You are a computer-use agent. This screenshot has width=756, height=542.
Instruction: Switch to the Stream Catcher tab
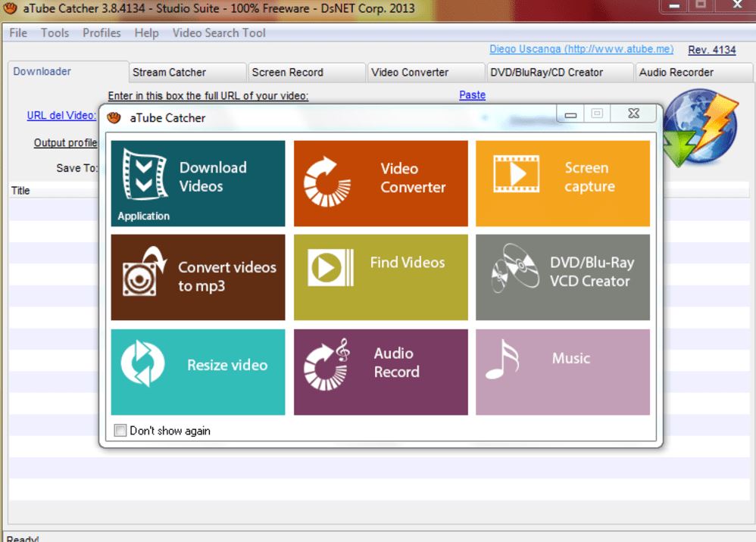tap(169, 73)
